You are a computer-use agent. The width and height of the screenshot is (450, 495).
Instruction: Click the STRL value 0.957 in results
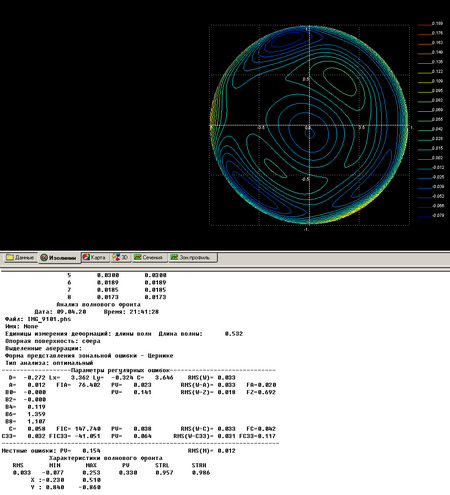[x=164, y=472]
